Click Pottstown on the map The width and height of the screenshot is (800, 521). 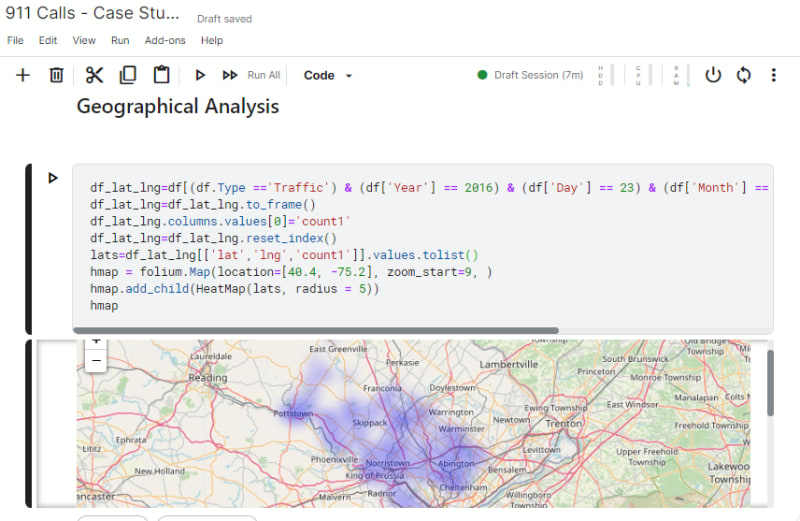click(x=293, y=413)
